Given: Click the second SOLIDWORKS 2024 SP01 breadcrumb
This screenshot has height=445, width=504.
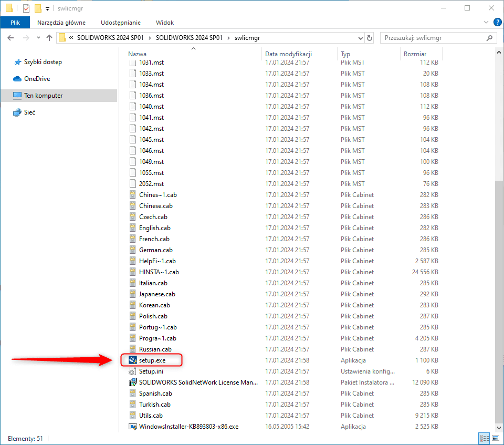Looking at the screenshot, I should [x=189, y=38].
